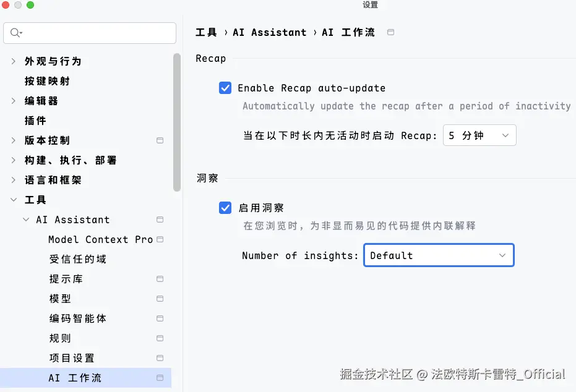Click the small icon next to AI Assistant in sidebar

160,219
